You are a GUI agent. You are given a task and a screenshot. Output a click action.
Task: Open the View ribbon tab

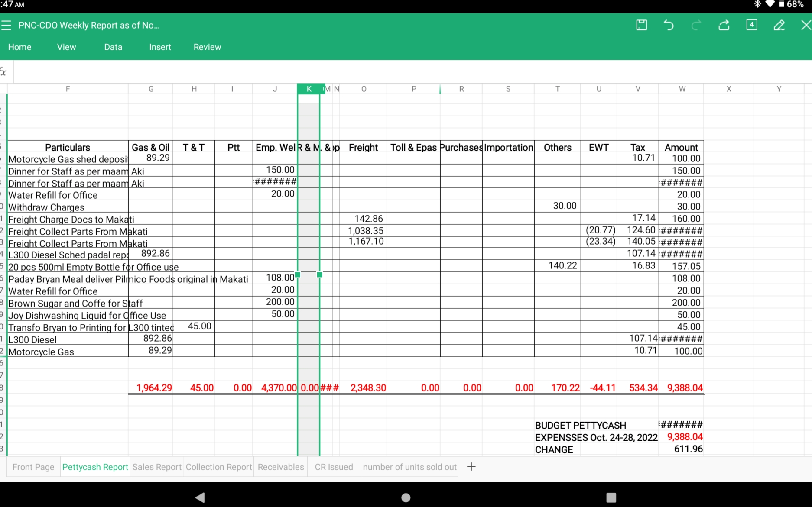point(66,47)
